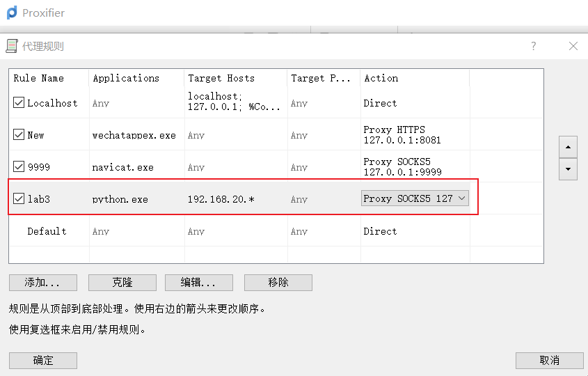Confirm changes with the 确定 button
This screenshot has width=588, height=376.
[42, 360]
